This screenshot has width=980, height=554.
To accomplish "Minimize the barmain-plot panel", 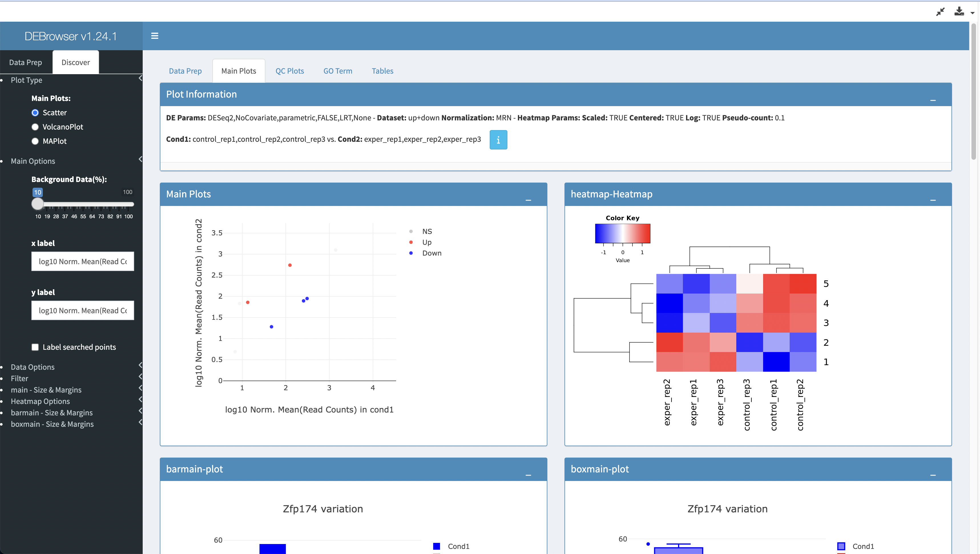I will click(x=528, y=475).
